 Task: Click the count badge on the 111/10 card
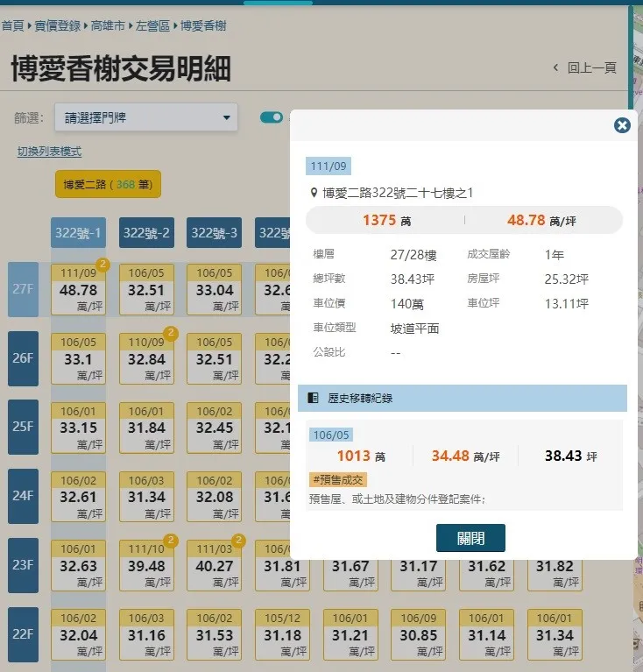[x=171, y=540]
